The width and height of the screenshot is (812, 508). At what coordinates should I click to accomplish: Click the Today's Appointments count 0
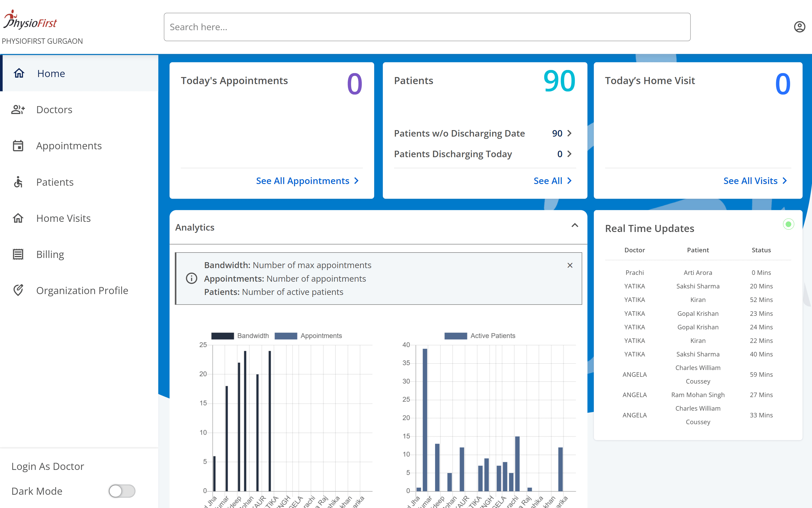[x=355, y=84]
